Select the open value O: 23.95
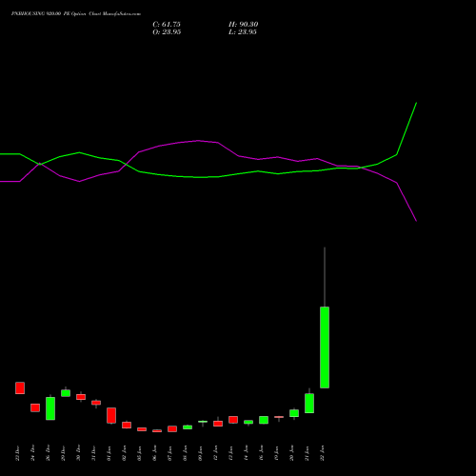476x476 pixels. click(167, 32)
